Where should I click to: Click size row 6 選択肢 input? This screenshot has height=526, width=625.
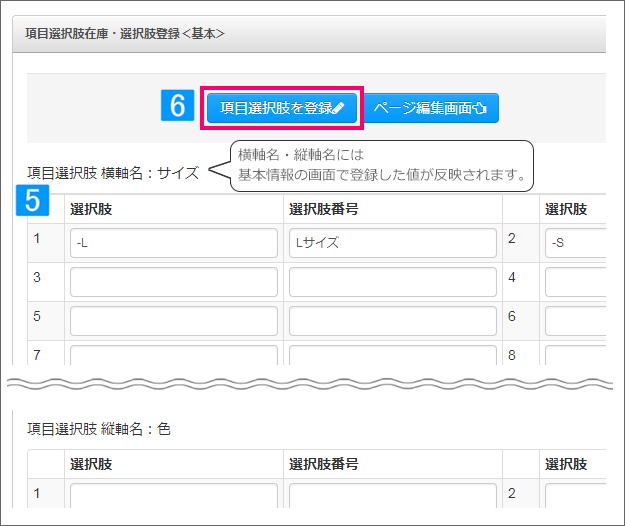576,321
